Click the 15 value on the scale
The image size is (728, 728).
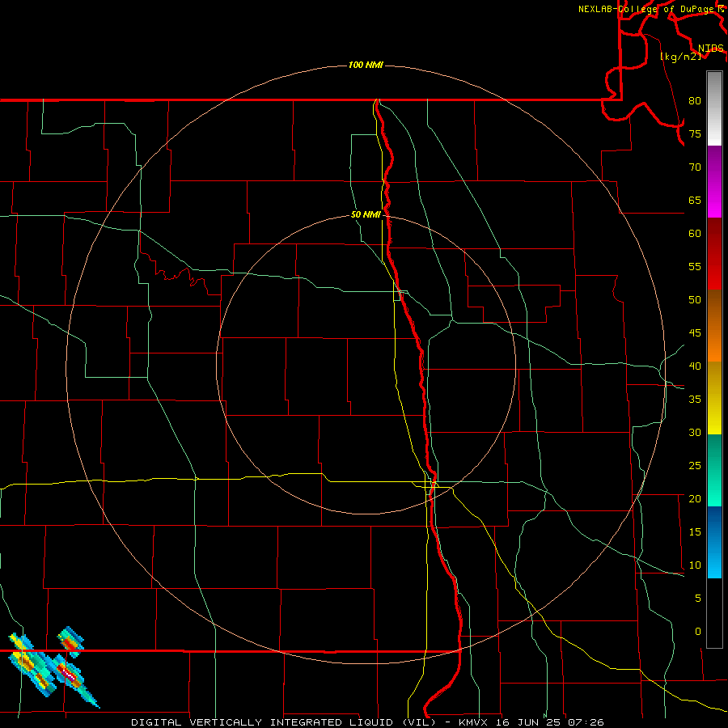[x=695, y=532]
